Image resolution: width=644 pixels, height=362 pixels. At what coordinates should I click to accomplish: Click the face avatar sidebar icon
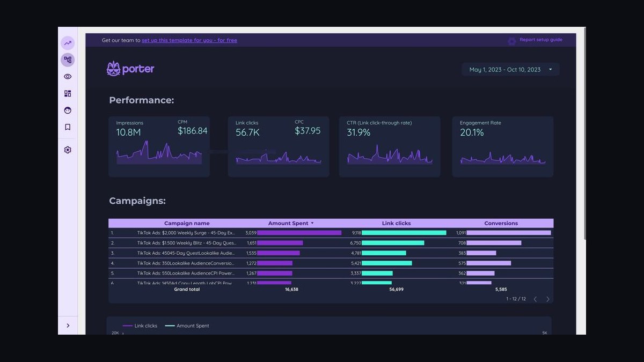point(68,110)
